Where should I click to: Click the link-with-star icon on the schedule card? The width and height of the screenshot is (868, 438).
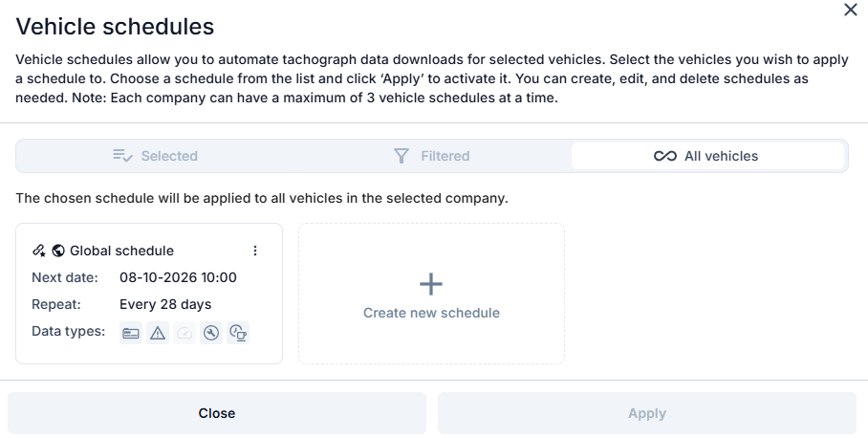[39, 251]
